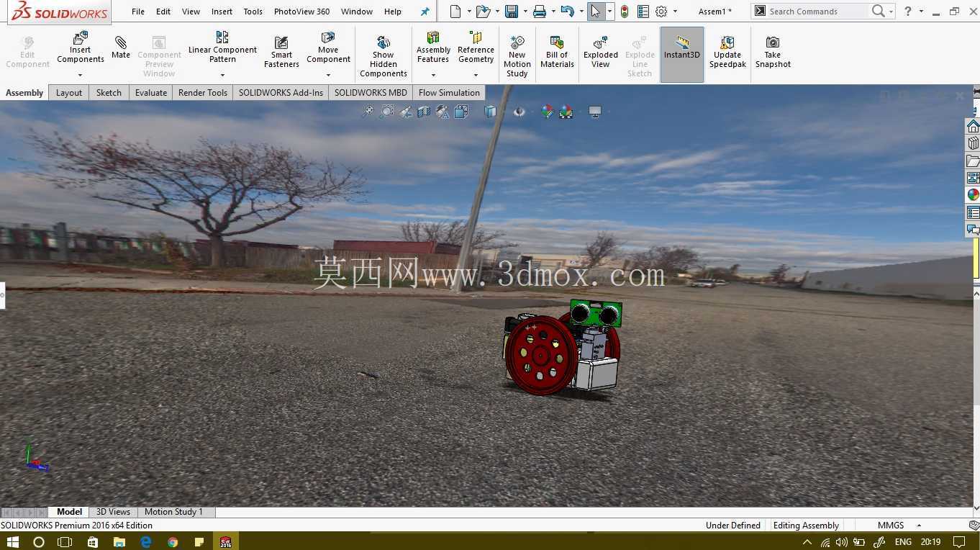This screenshot has height=550, width=980.
Task: Expand Assembly Features dropdown arrow
Action: 433,75
